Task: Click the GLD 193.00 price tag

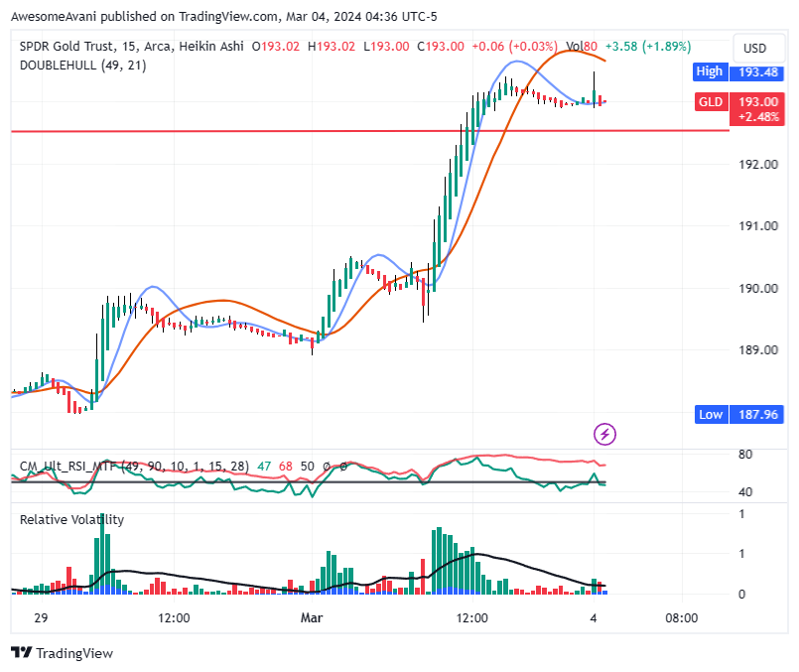Action: click(x=739, y=108)
